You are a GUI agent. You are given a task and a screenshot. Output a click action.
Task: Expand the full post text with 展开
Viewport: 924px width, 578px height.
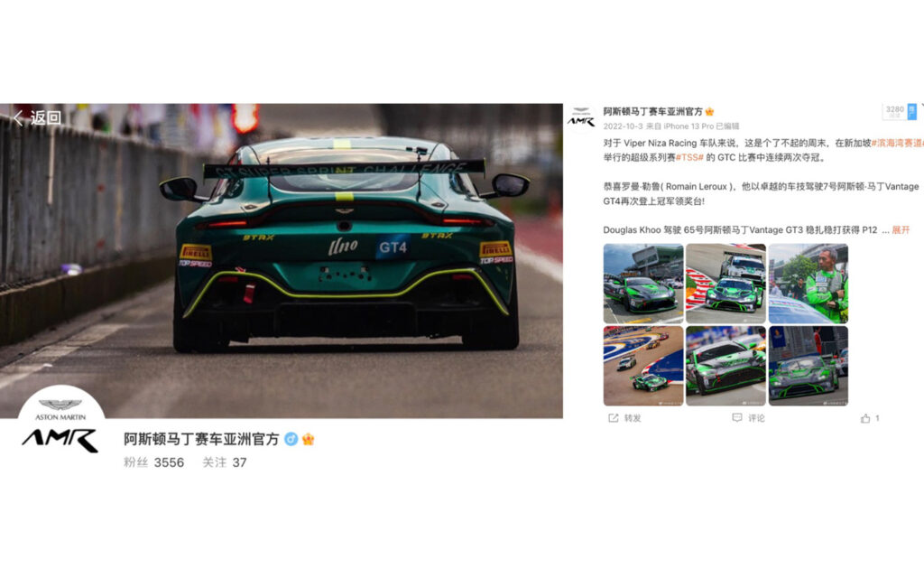tap(901, 230)
